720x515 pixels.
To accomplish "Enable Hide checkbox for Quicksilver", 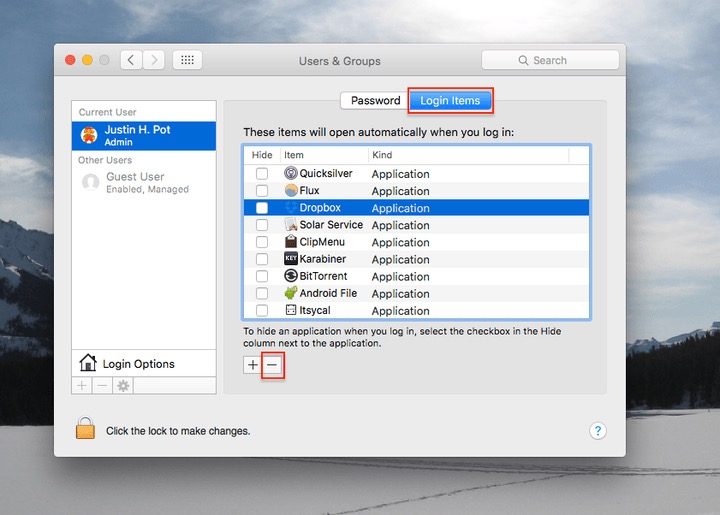I will point(262,174).
